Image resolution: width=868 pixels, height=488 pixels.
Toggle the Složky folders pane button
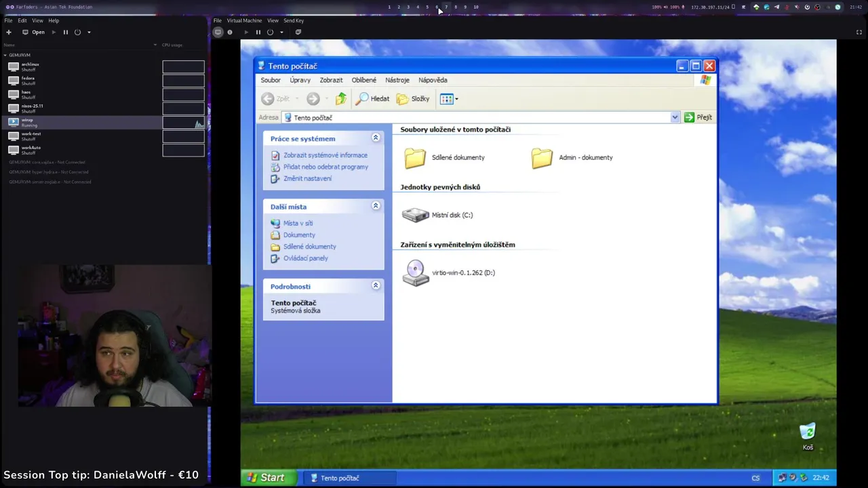[x=413, y=99]
